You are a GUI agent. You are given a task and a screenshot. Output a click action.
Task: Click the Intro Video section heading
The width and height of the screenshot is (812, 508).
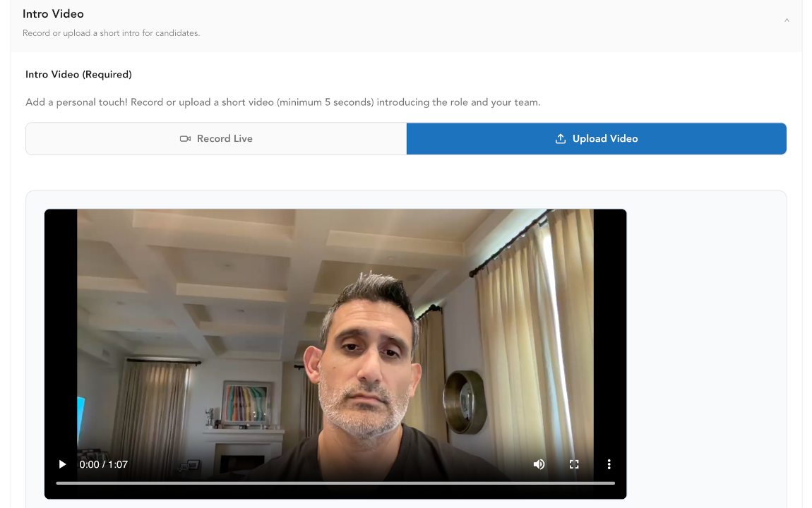[x=53, y=14]
